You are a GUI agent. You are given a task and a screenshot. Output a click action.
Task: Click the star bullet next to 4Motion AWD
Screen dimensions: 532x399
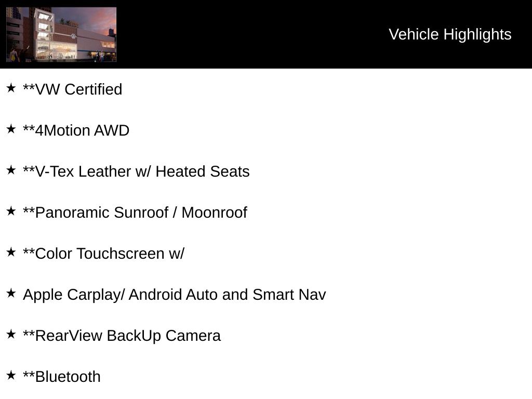(x=11, y=129)
